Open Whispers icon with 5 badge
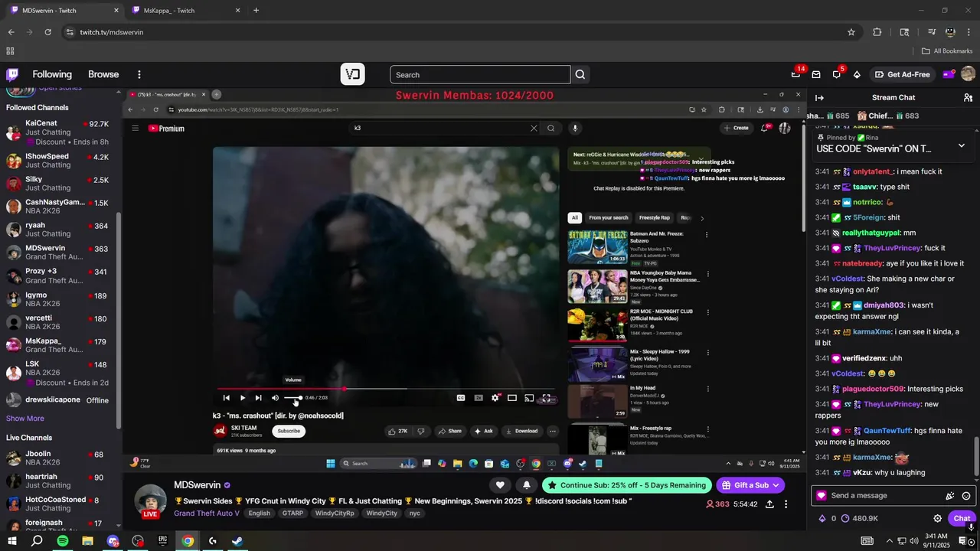This screenshot has height=551, width=980. coord(837,74)
